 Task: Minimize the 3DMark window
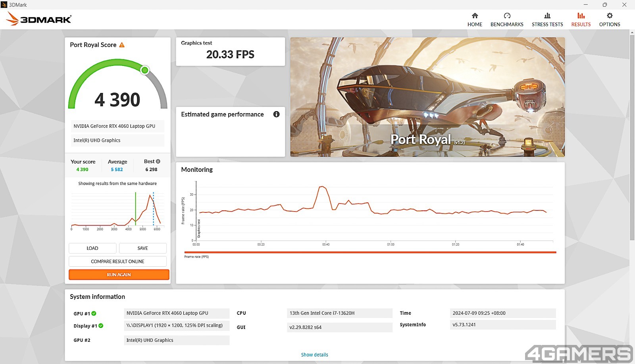coord(585,5)
